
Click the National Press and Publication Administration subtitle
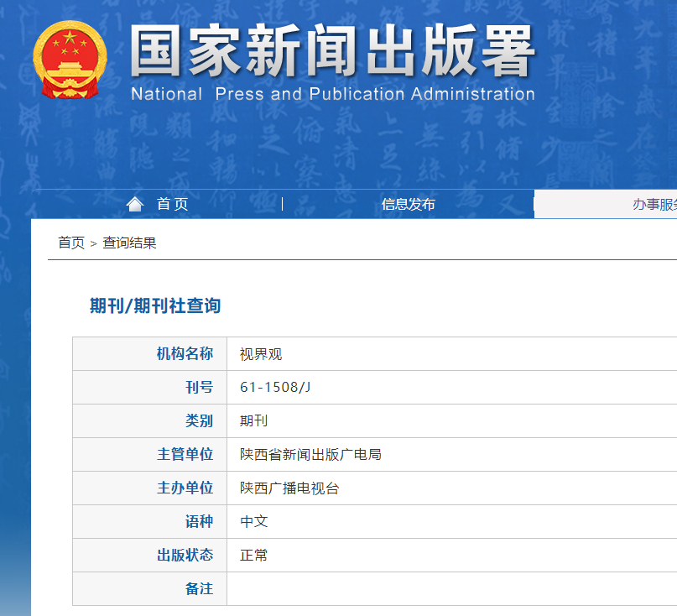pyautogui.click(x=332, y=94)
